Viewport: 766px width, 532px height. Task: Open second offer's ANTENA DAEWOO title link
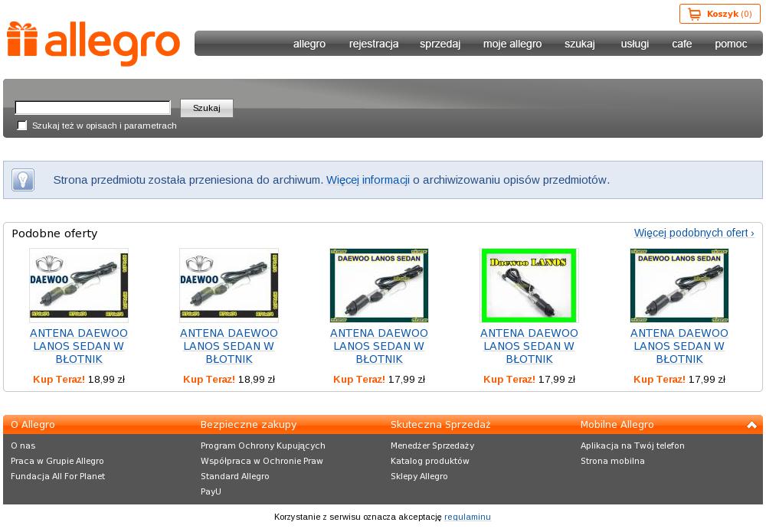tap(228, 346)
